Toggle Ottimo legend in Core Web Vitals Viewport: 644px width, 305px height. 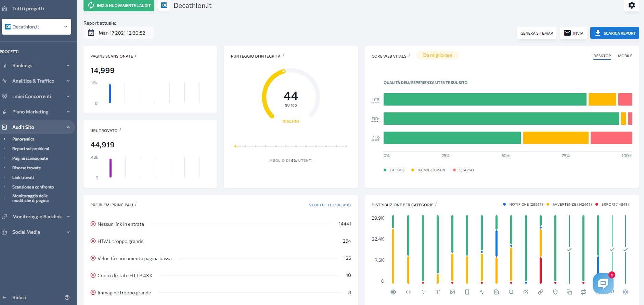(x=394, y=170)
